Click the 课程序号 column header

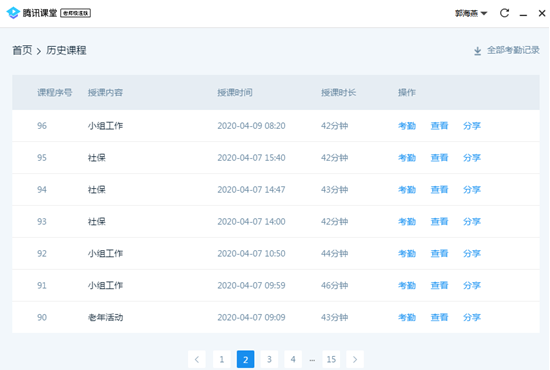click(55, 93)
